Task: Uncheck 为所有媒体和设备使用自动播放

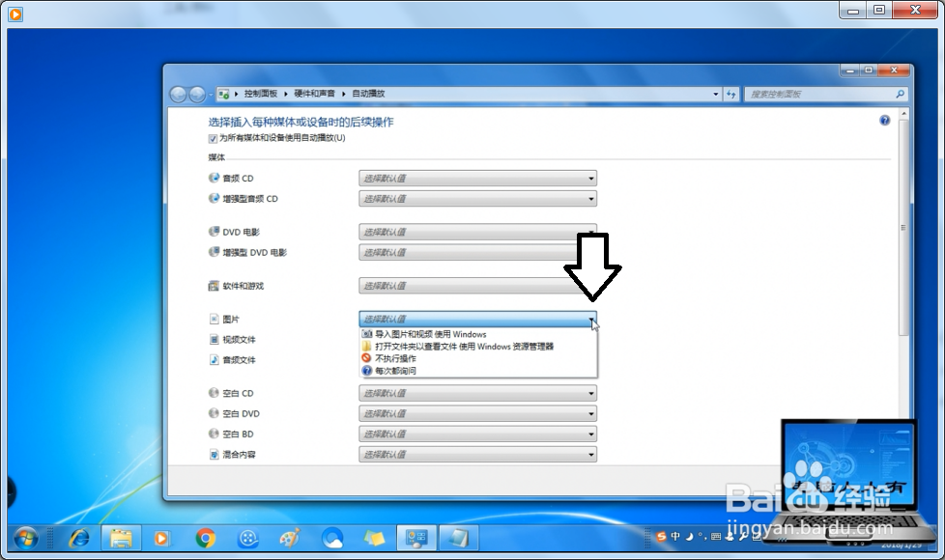Action: (213, 138)
